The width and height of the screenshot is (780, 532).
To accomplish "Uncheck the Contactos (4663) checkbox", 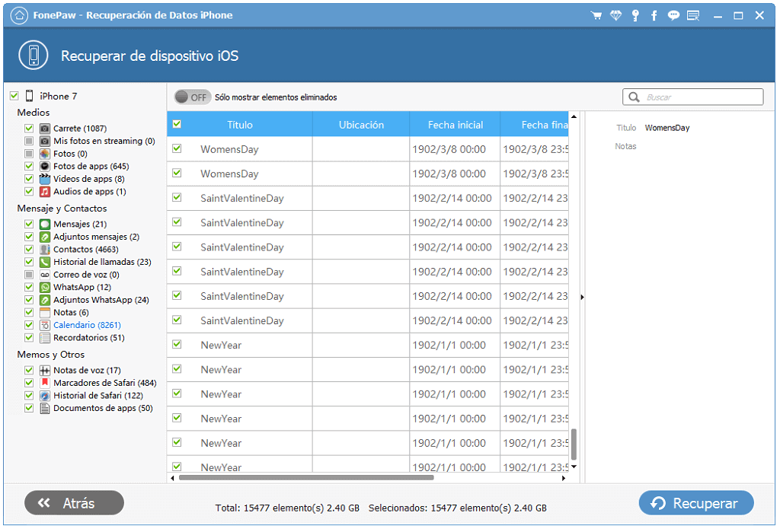I will click(x=29, y=249).
